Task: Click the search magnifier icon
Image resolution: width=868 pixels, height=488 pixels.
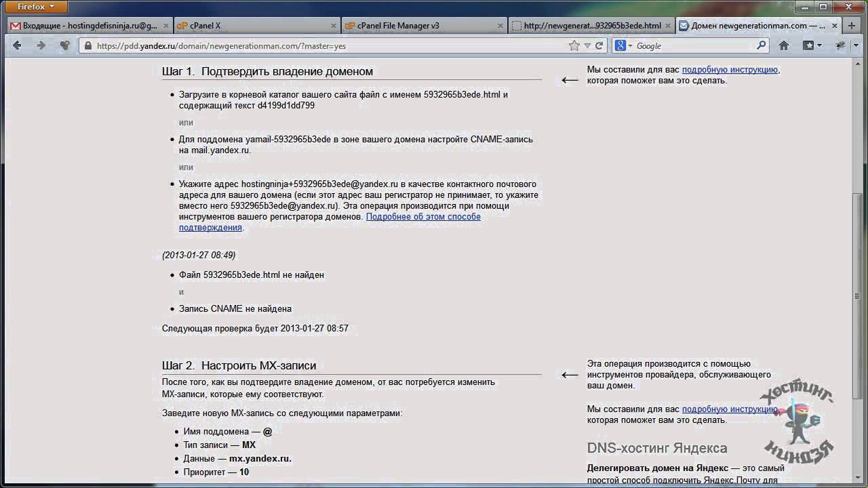Action: (x=761, y=46)
